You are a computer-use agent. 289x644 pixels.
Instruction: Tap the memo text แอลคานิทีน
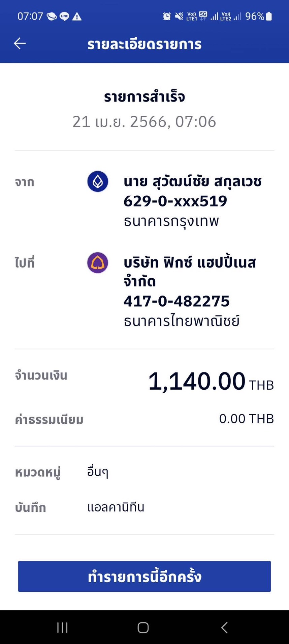tap(116, 507)
